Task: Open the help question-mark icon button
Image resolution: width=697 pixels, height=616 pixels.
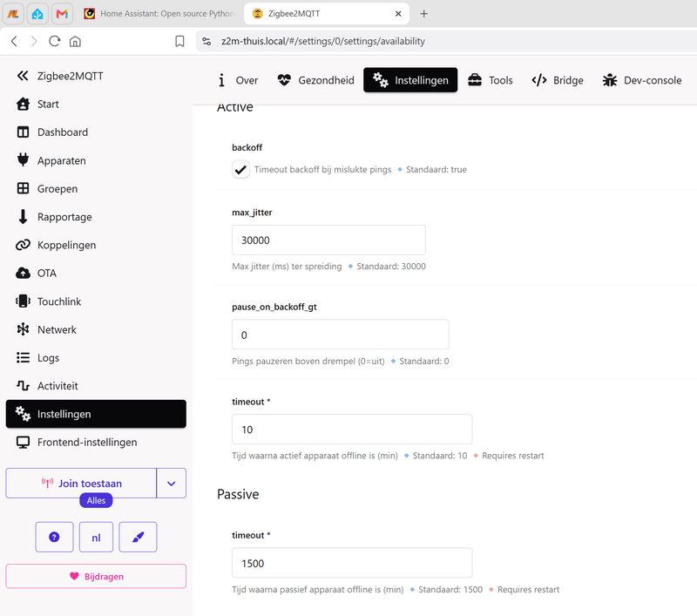Action: pos(54,537)
